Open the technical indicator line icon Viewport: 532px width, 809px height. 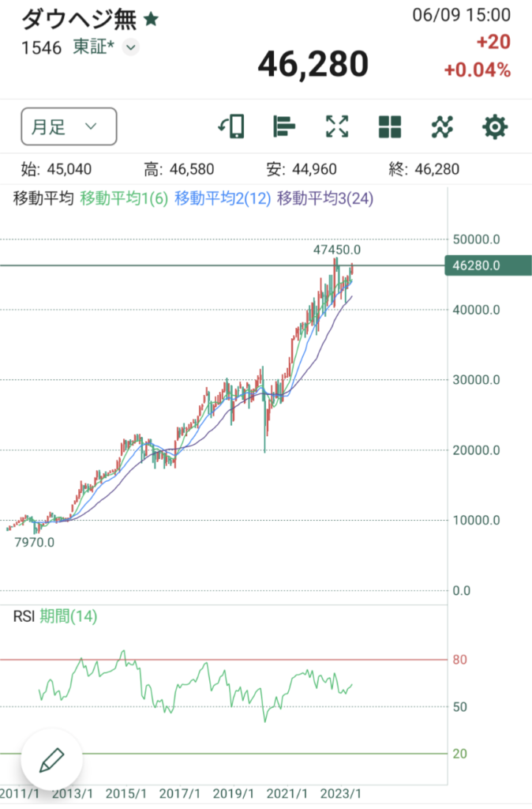coord(443,126)
